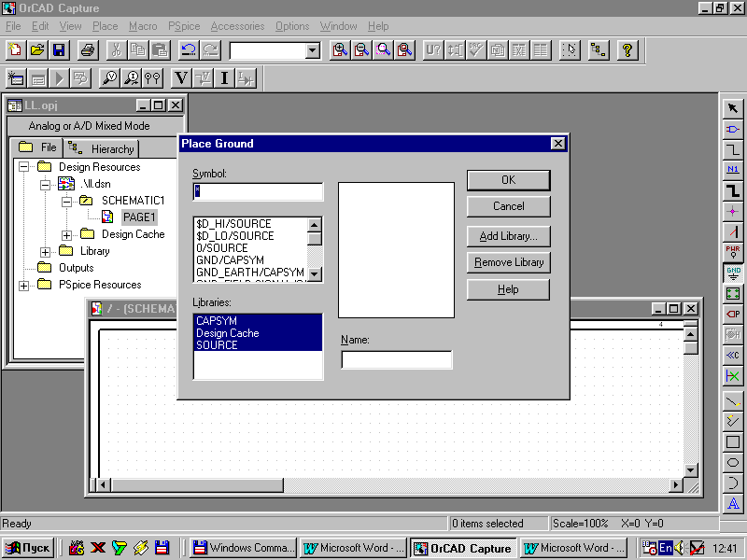
Task: Collapse the Design Resources tree node
Action: coord(23,167)
